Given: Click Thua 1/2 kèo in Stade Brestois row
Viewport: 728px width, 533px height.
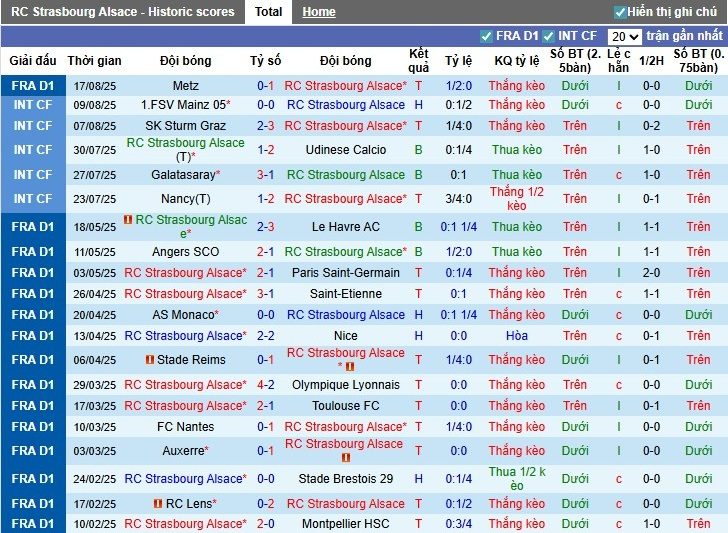Looking at the screenshot, I should coord(517,479).
